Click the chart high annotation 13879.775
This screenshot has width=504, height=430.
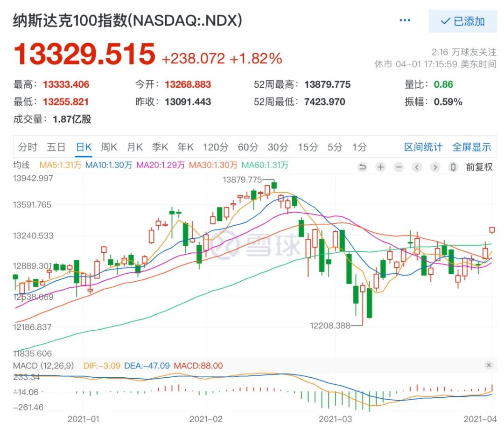tap(242, 180)
